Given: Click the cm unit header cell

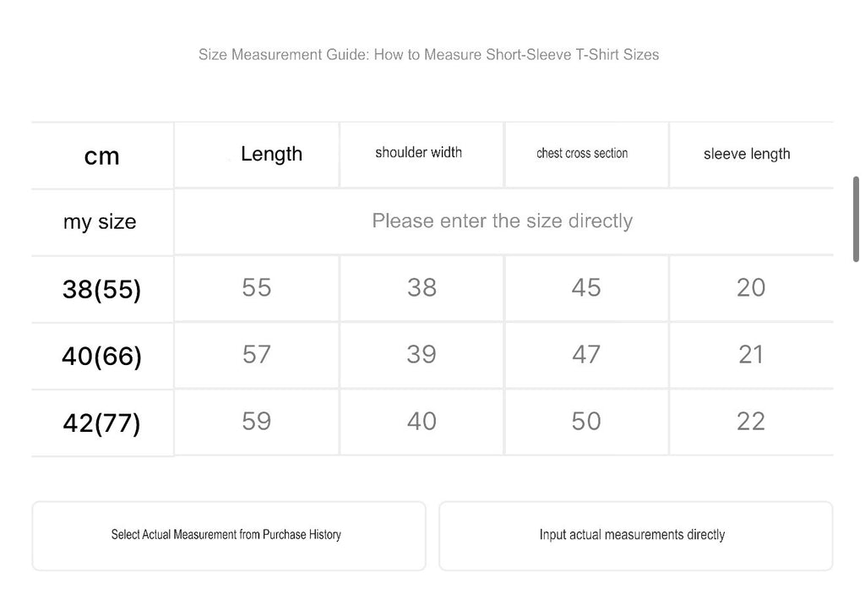Looking at the screenshot, I should click(x=102, y=155).
